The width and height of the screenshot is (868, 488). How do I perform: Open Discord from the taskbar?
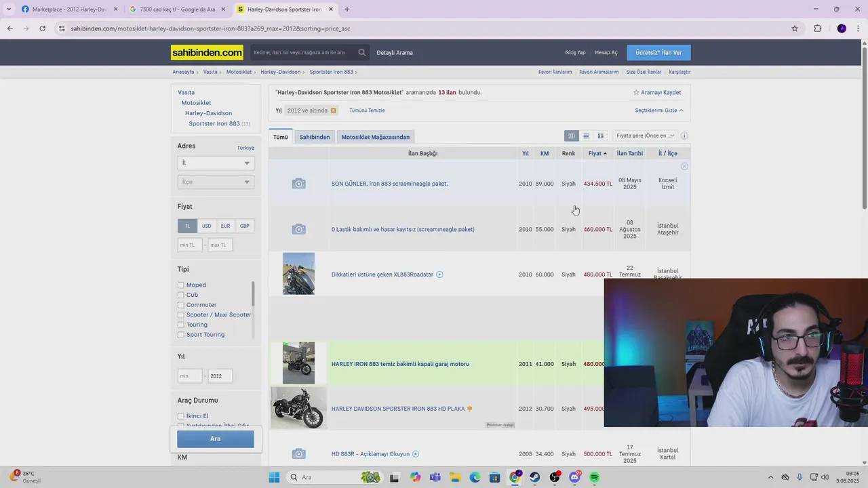(x=575, y=477)
